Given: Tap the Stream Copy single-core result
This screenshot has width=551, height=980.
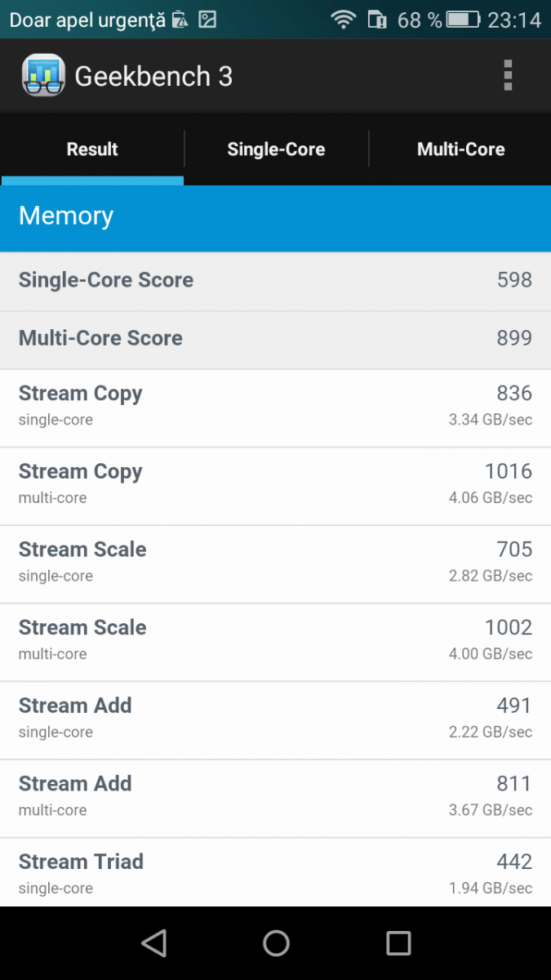Looking at the screenshot, I should click(275, 408).
